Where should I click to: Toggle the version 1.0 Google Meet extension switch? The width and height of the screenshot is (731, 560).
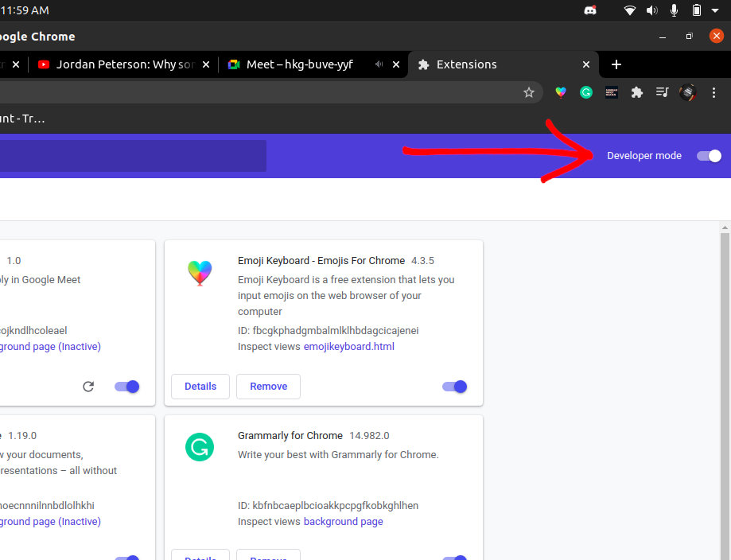126,387
